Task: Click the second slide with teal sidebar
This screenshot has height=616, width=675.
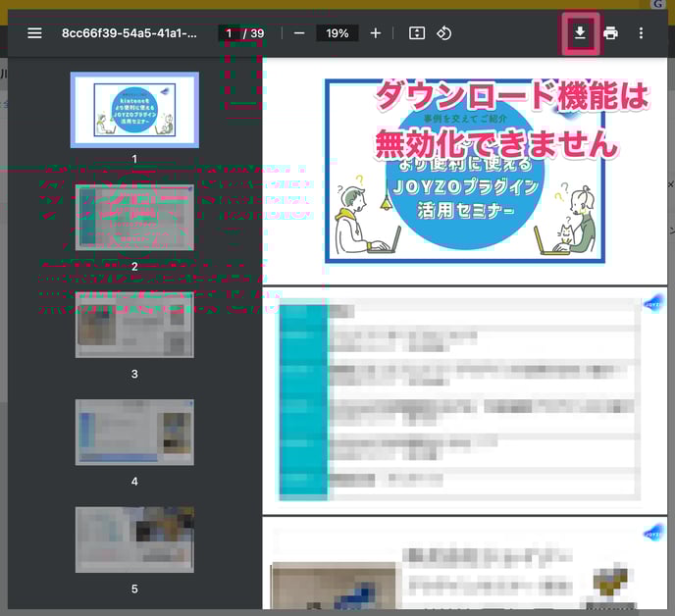Action: click(465, 399)
